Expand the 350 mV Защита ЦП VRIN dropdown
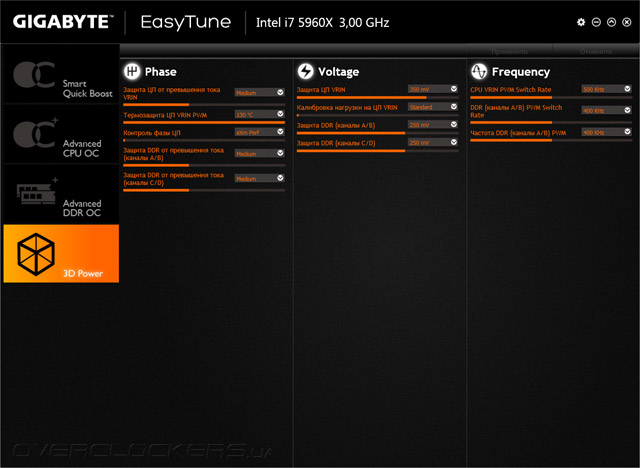 click(433, 89)
